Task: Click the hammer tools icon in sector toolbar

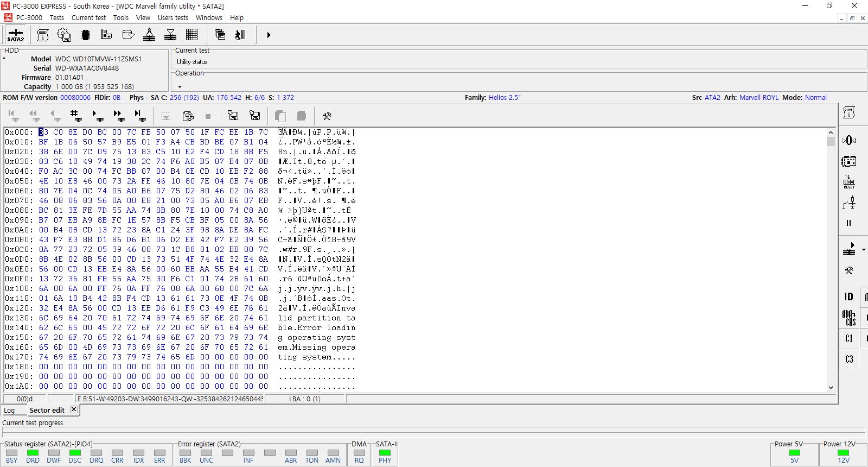Action: 327,116
